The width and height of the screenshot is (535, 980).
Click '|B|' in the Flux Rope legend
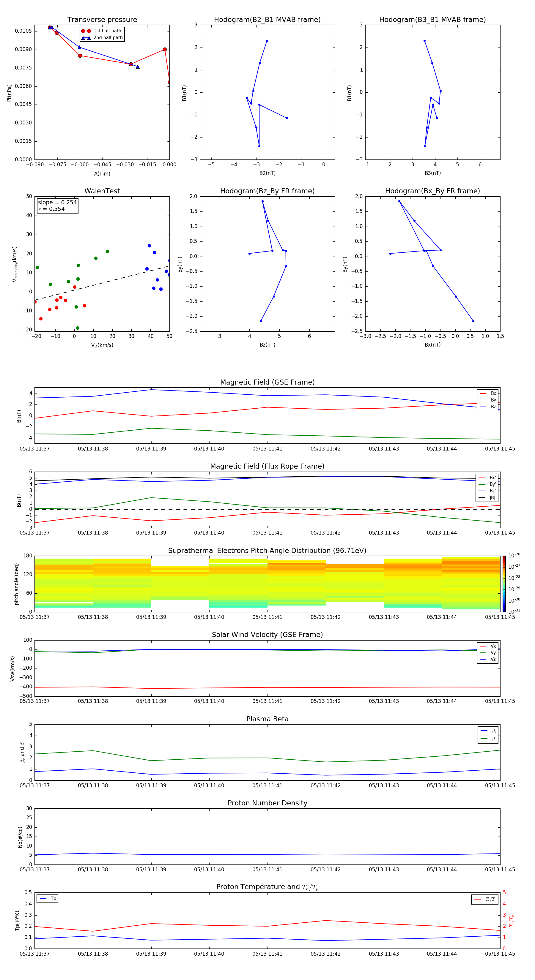point(492,498)
